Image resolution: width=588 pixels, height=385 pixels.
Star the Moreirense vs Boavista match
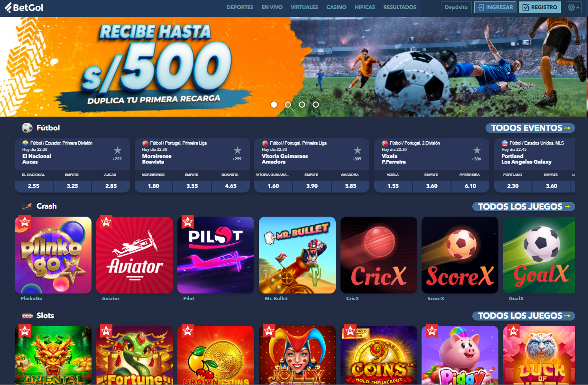click(x=237, y=150)
